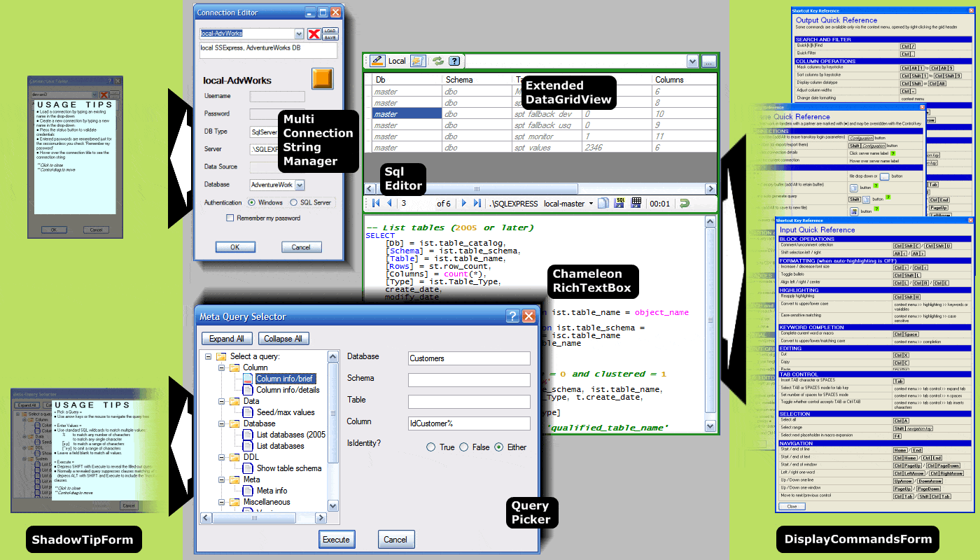Click the copy pages icon in navigator bar
Viewport: 980px width, 560px height.
pos(603,203)
